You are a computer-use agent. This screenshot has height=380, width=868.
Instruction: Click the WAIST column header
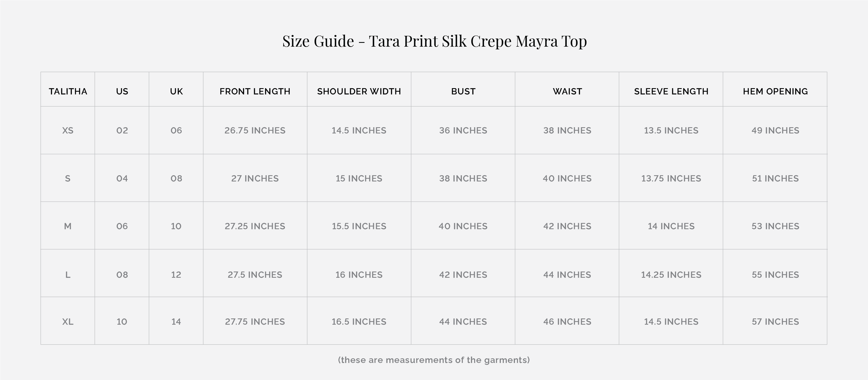point(567,91)
